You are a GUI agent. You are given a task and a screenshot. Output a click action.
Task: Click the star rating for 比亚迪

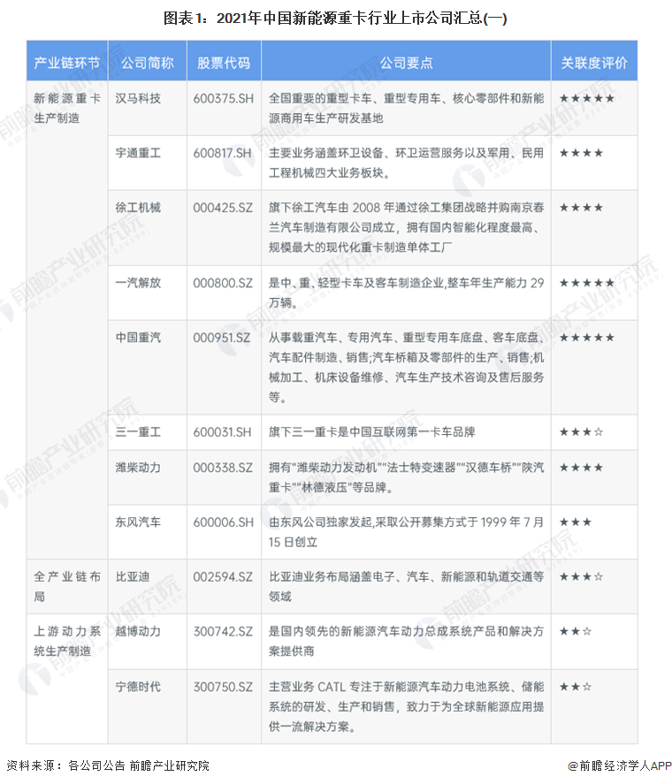click(x=582, y=576)
